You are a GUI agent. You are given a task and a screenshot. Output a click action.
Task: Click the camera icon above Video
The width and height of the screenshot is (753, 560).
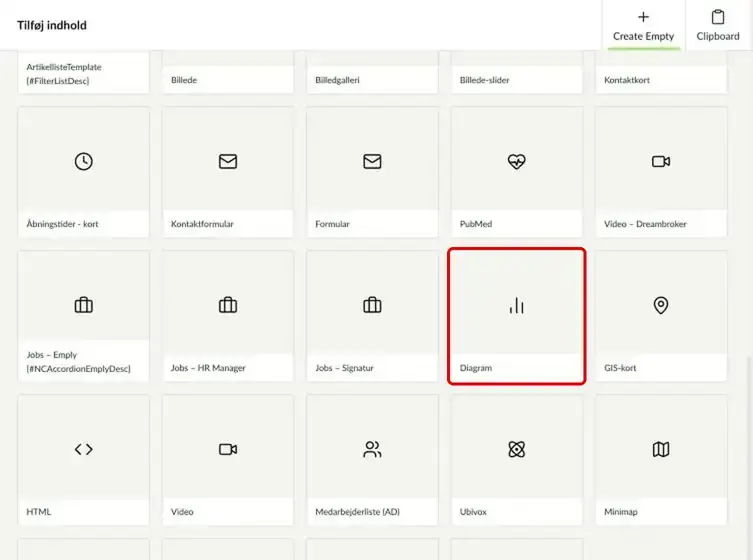[228, 450]
